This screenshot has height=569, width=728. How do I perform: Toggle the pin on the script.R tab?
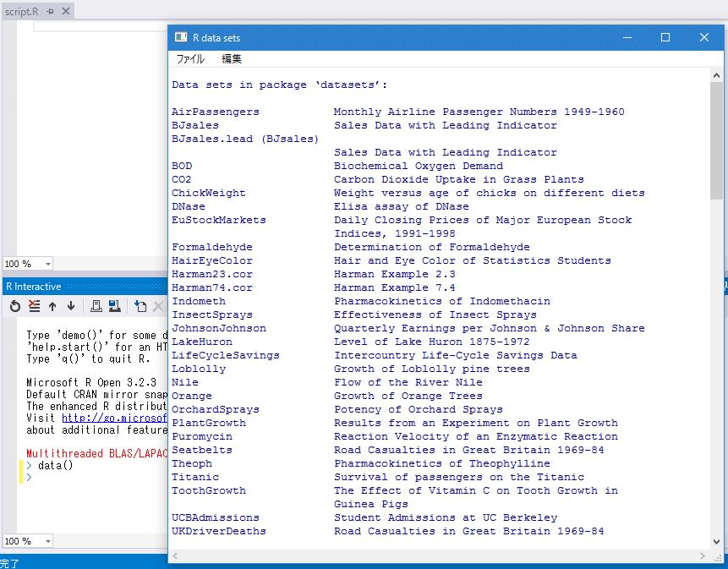(51, 13)
